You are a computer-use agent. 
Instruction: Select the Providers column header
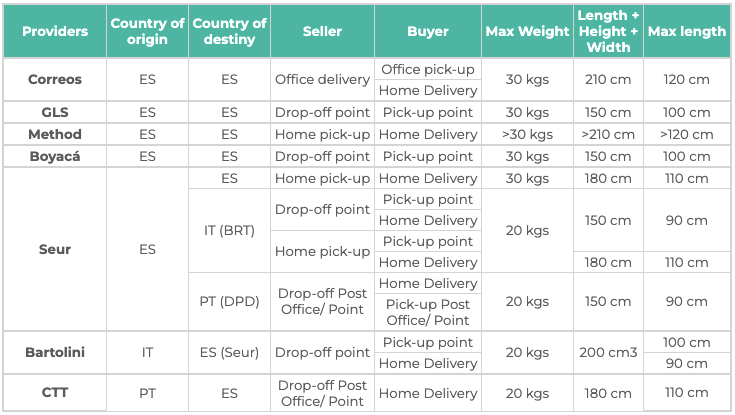click(x=55, y=31)
